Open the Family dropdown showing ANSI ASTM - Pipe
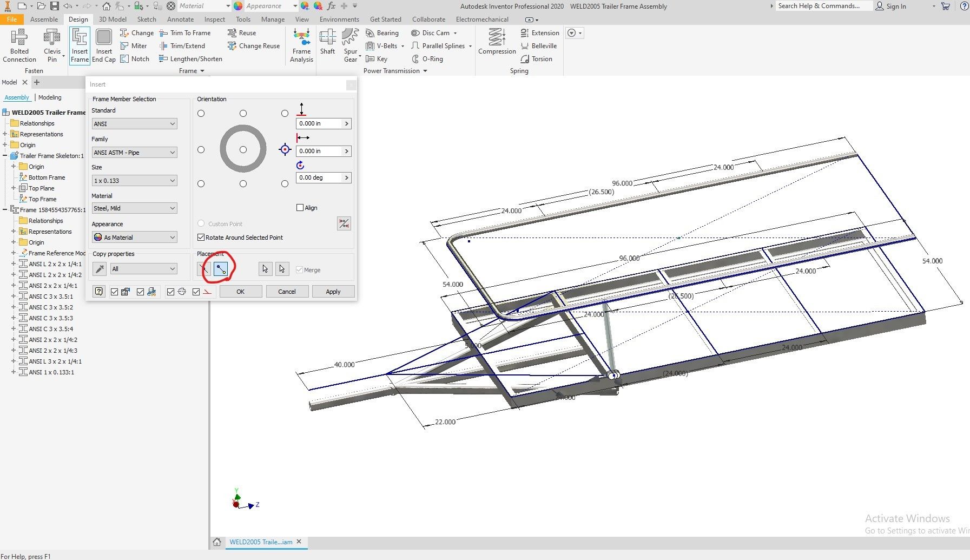This screenshot has width=970, height=560. [134, 152]
